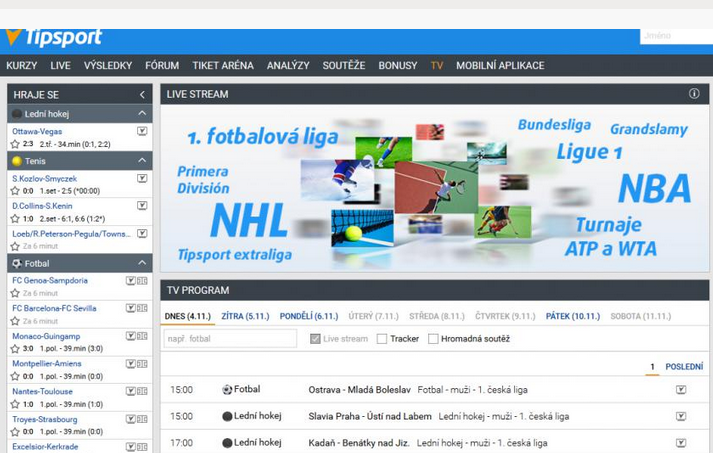This screenshot has height=453, width=713.
Task: Open the tracker icon for FC Genoa-Sampdoria
Action: coord(142,281)
